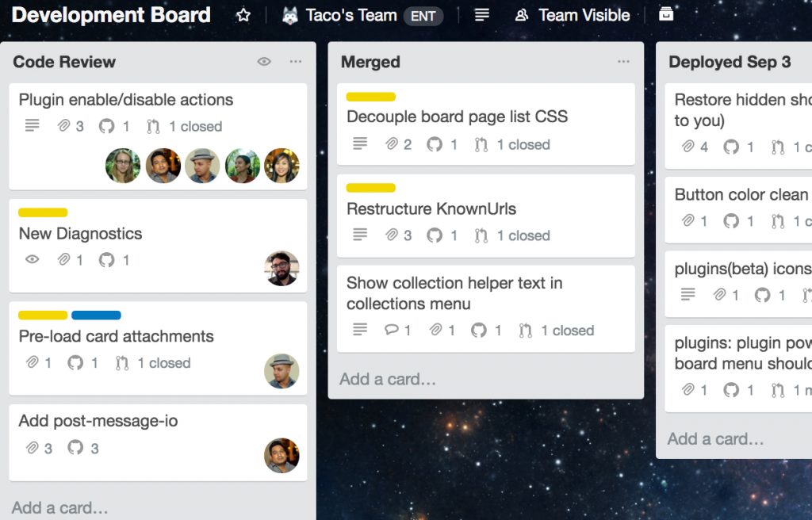Add a card to Merged list
Image resolution: width=812 pixels, height=520 pixels.
[388, 379]
